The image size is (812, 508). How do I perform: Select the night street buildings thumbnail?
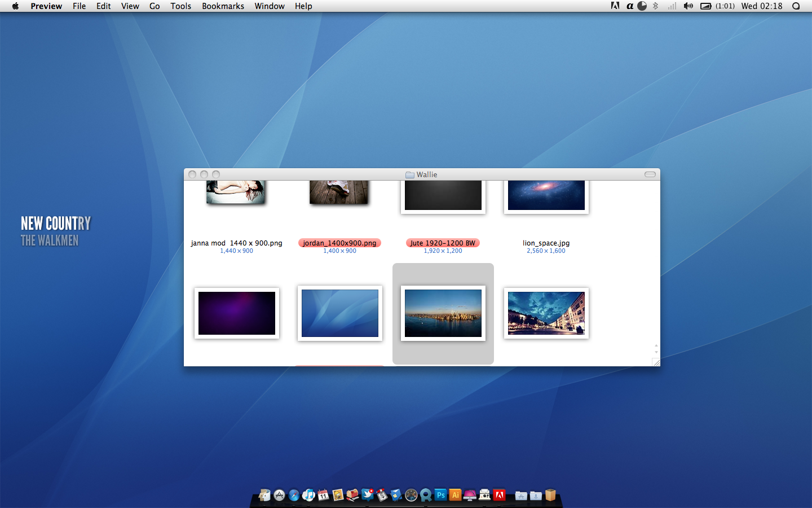pos(546,313)
